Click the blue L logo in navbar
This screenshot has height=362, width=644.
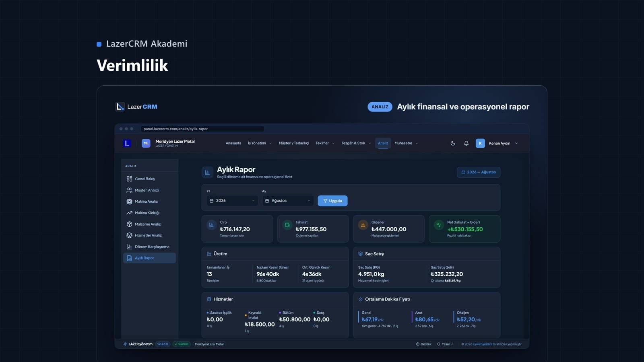click(127, 143)
